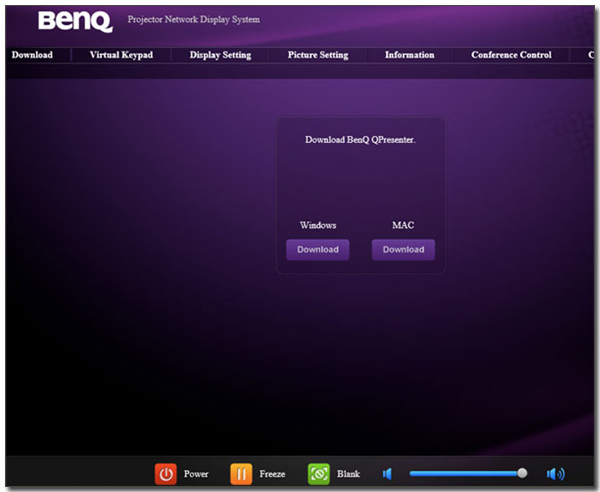
Task: Click the volume slider handle
Action: pos(522,473)
